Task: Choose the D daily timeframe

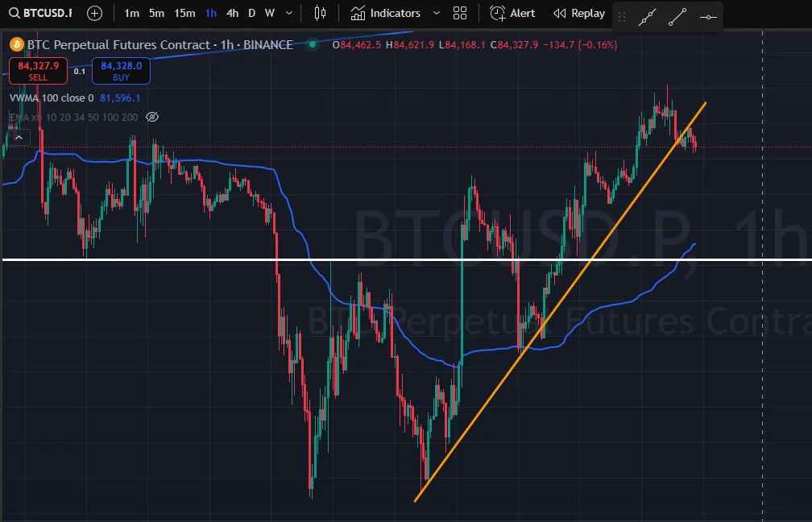Action: pos(251,13)
